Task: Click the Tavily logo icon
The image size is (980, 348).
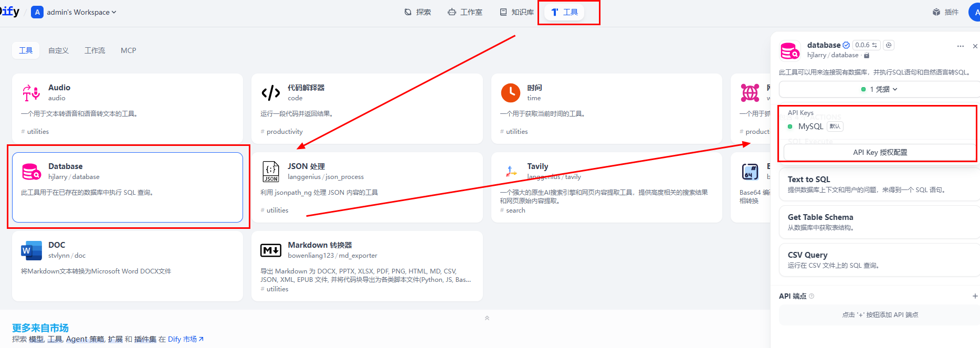Action: click(x=511, y=172)
